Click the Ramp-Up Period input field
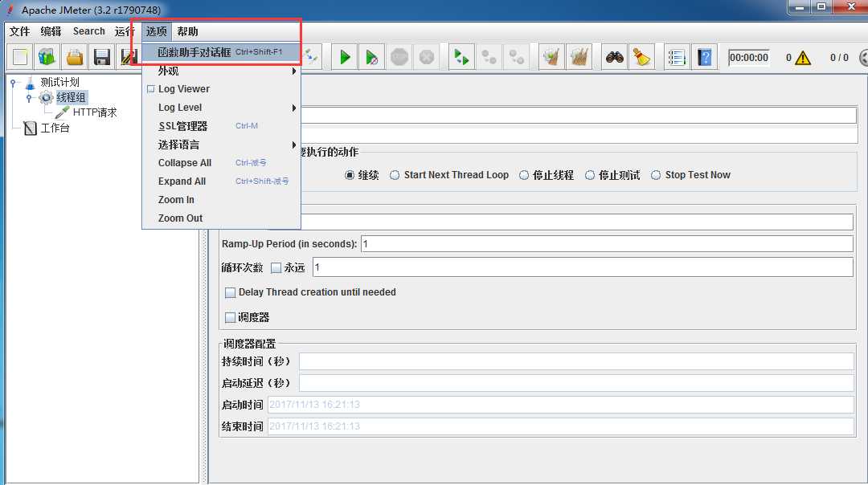 click(607, 244)
